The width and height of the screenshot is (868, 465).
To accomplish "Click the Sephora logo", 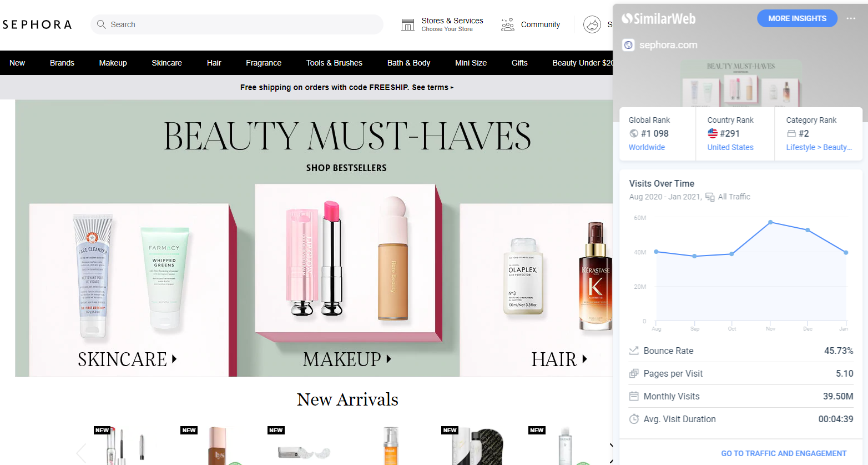I will coord(37,24).
